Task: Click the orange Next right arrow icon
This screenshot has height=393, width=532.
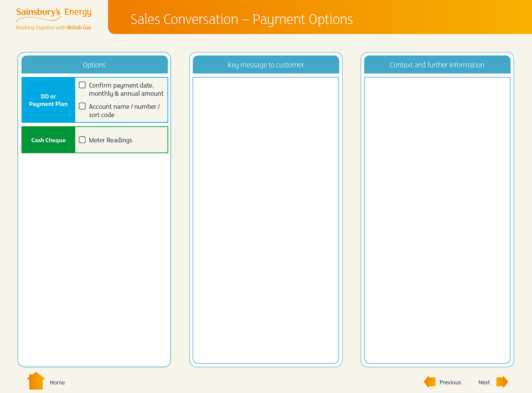Action: tap(502, 382)
